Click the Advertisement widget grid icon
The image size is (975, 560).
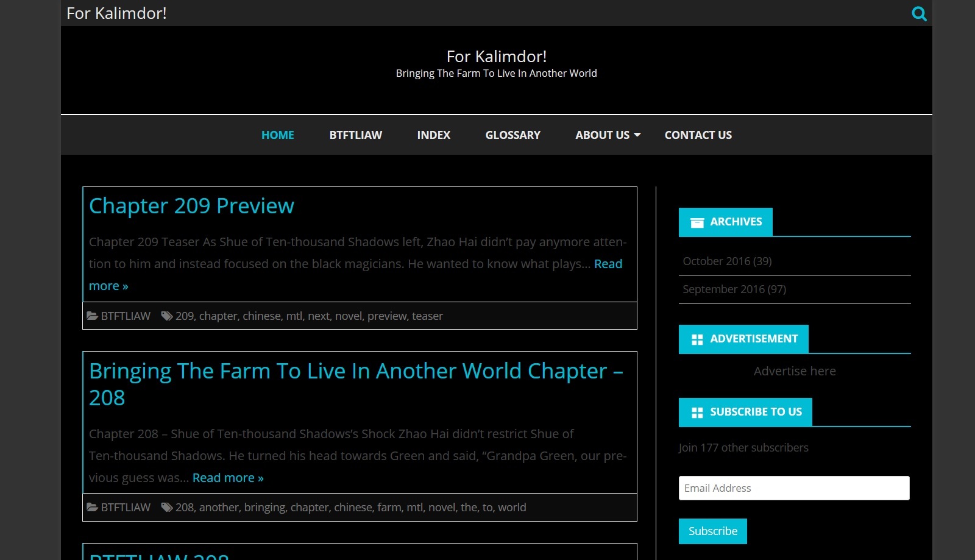(697, 339)
